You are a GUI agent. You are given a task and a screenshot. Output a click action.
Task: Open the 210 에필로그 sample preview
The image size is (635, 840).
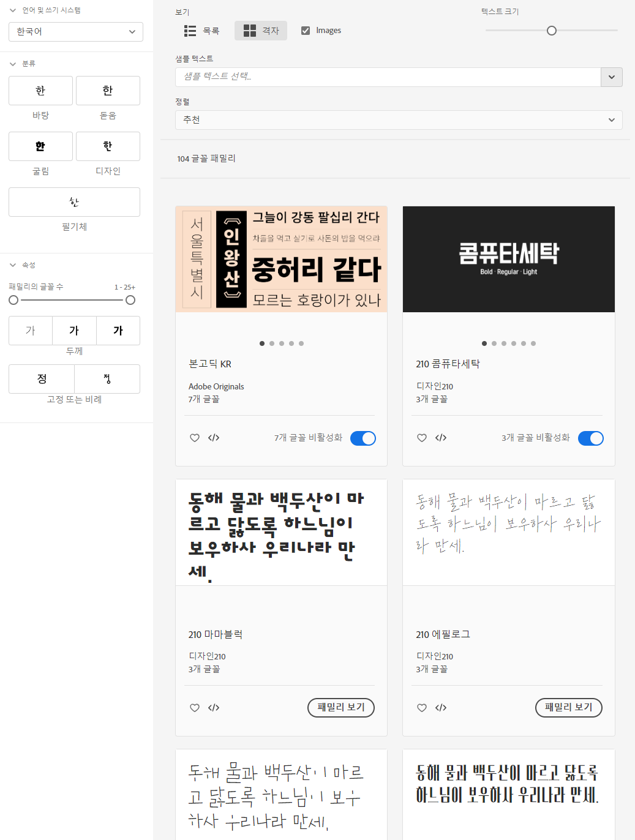(509, 533)
